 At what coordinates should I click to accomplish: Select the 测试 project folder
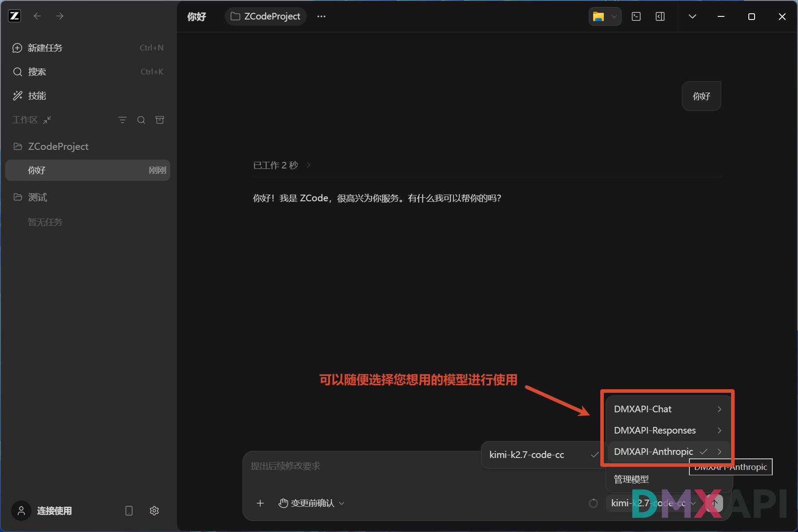pos(88,197)
